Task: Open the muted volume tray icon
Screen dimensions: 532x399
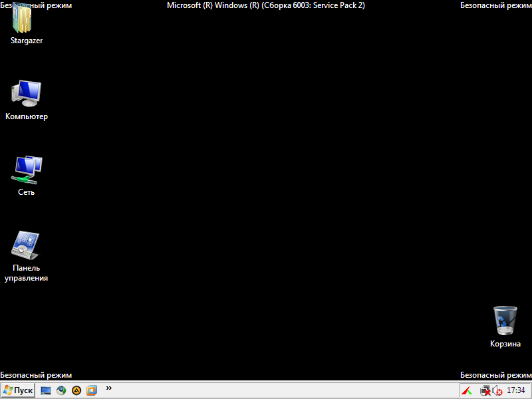Action: tap(497, 391)
